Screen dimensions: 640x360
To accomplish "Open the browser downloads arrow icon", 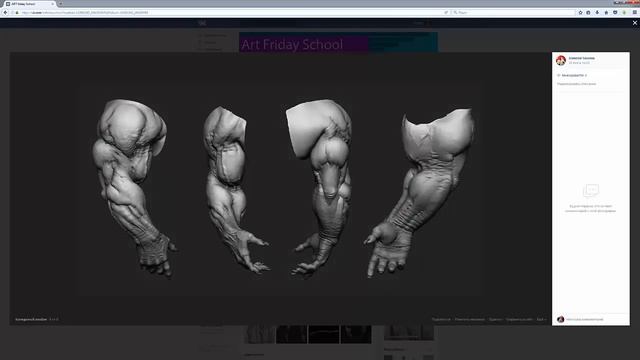I will point(597,13).
